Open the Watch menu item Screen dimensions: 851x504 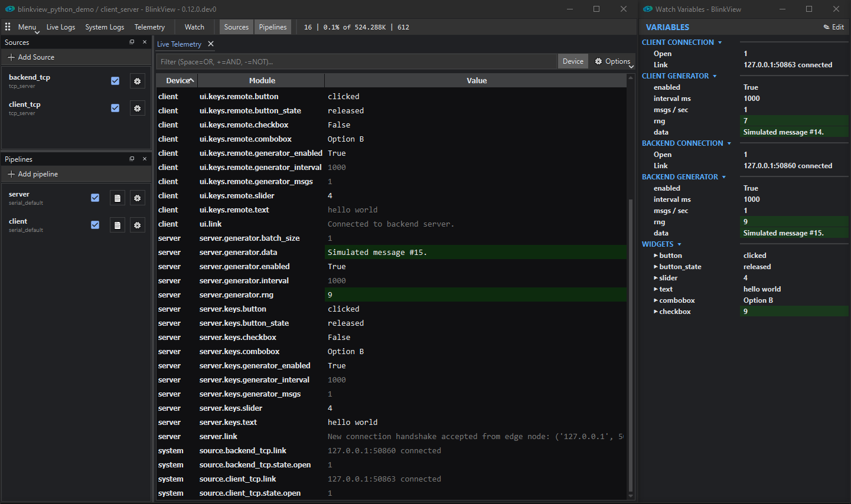coord(194,27)
